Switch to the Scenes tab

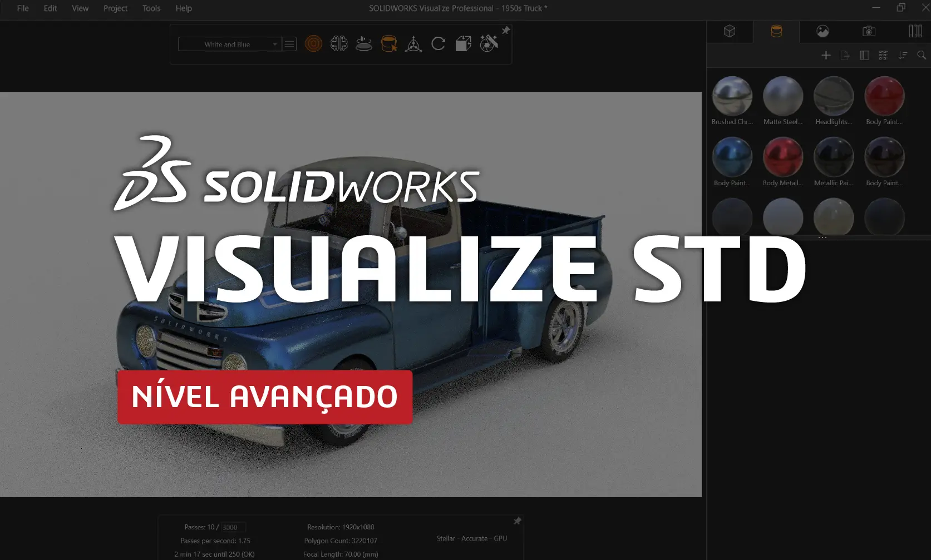tap(822, 31)
